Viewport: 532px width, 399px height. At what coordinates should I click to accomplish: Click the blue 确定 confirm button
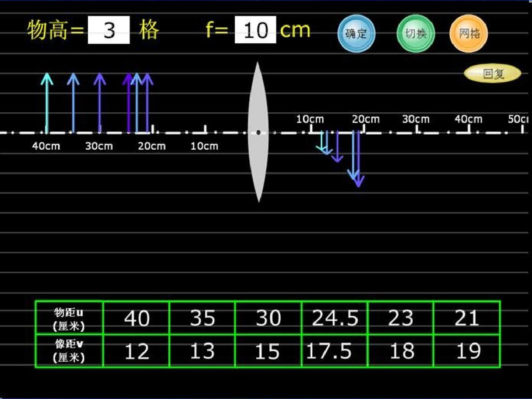click(357, 34)
